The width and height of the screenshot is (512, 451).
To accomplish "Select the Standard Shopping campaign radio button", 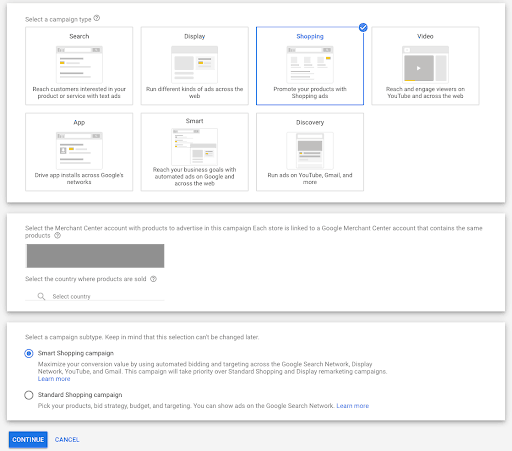I will pos(29,395).
